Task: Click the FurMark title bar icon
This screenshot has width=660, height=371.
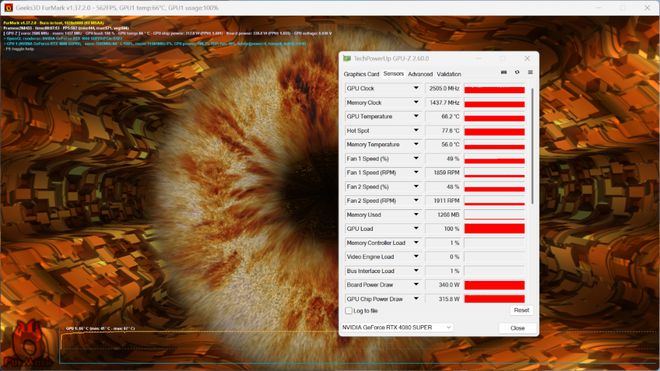Action: tap(8, 8)
